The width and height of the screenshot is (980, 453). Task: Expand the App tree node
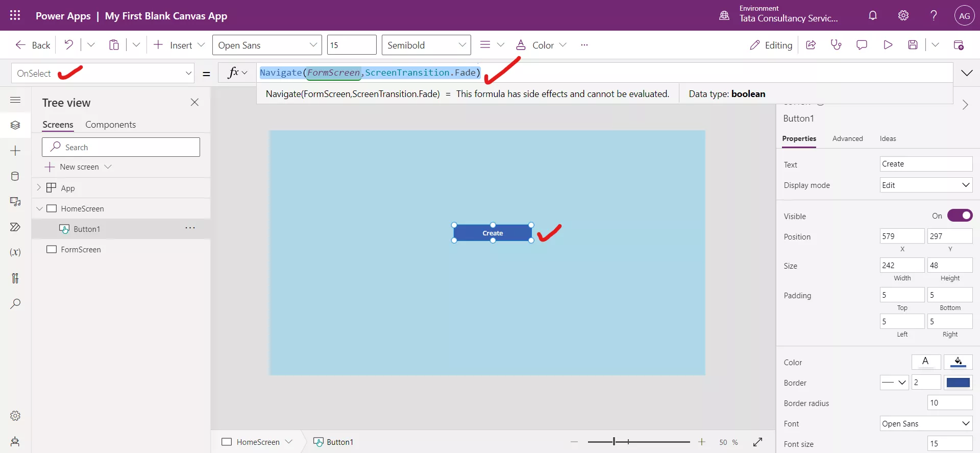click(39, 188)
